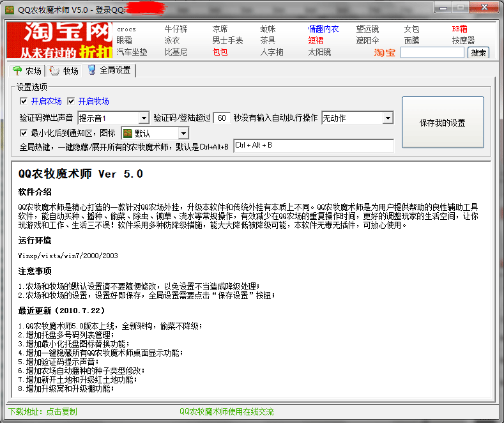Viewport: 504px width, 423px height.
Task: Click the tray icon preview in the 默认 dropdown
Action: 128,133
